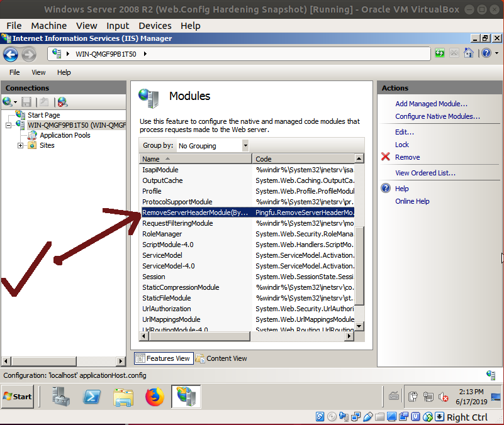Viewport: 504px width, 425px height.
Task: Click the delete connection icon in Connections toolbar
Action: coord(62,102)
